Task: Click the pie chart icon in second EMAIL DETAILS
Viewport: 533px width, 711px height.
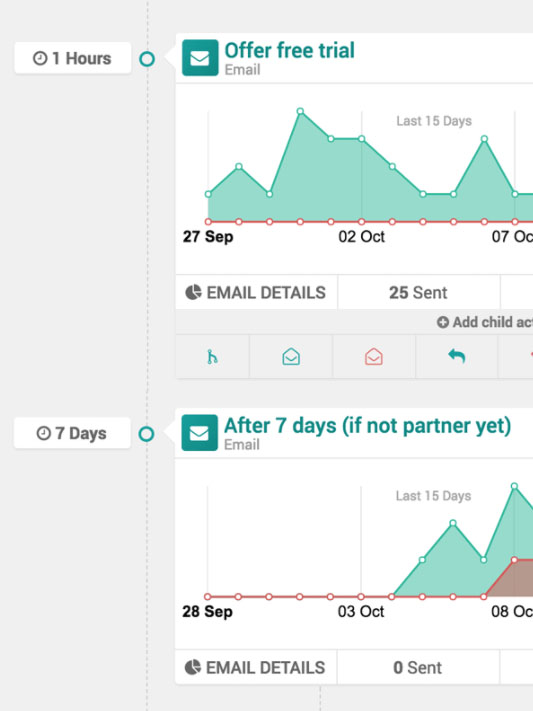Action: 193,667
